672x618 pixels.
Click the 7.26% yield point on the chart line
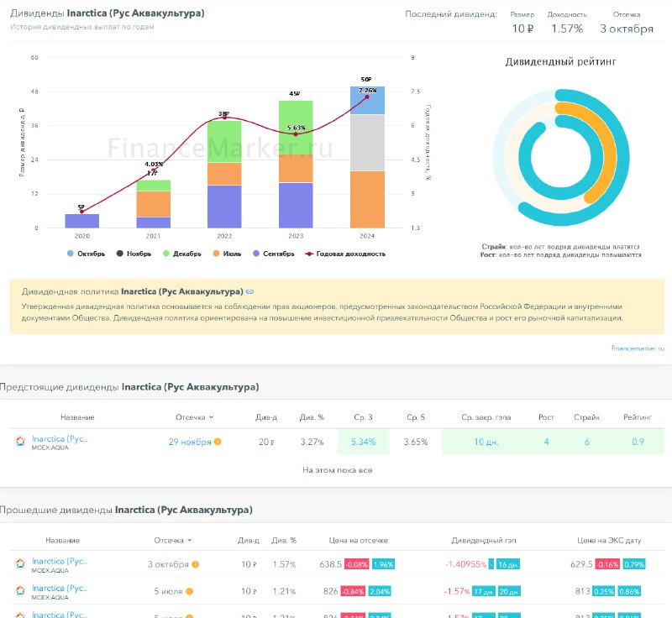coord(367,97)
